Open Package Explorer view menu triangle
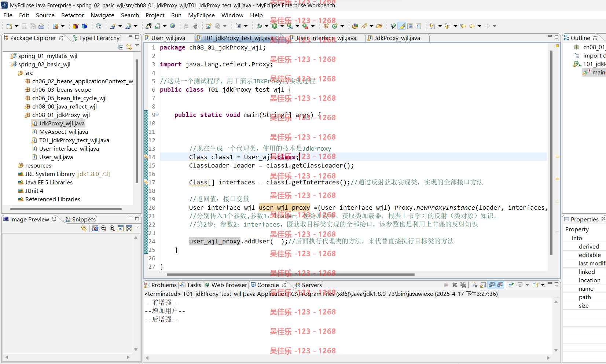The image size is (606, 364). click(x=137, y=46)
